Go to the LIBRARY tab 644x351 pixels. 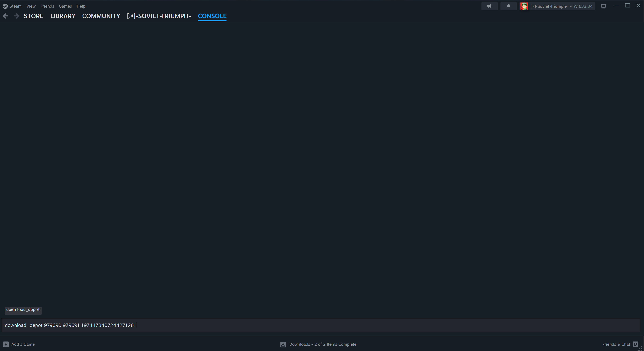point(63,16)
